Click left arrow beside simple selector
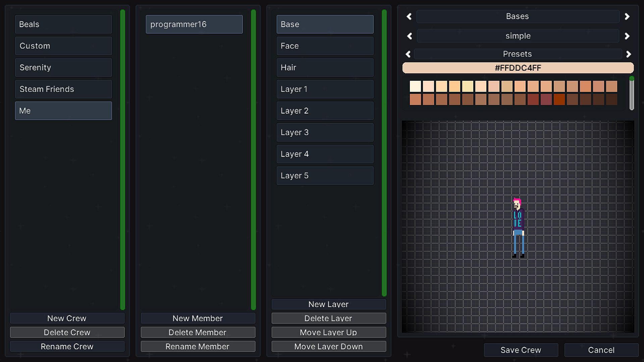This screenshot has height=362, width=644. point(409,36)
